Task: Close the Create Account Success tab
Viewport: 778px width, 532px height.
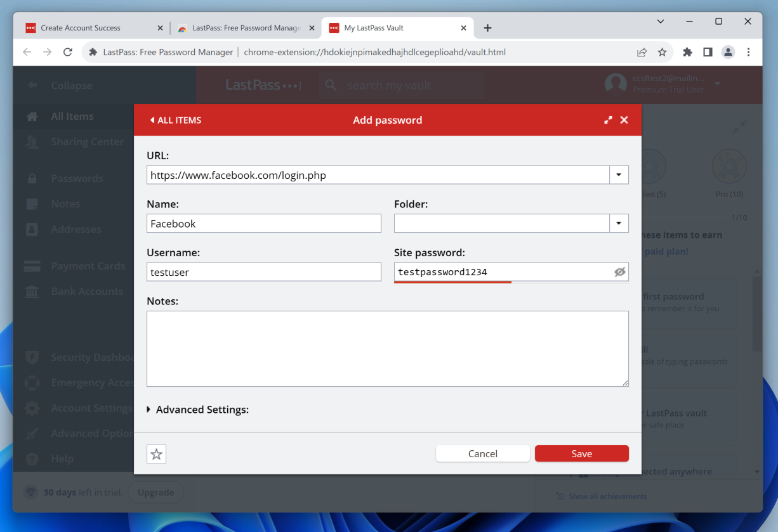Action: point(160,28)
